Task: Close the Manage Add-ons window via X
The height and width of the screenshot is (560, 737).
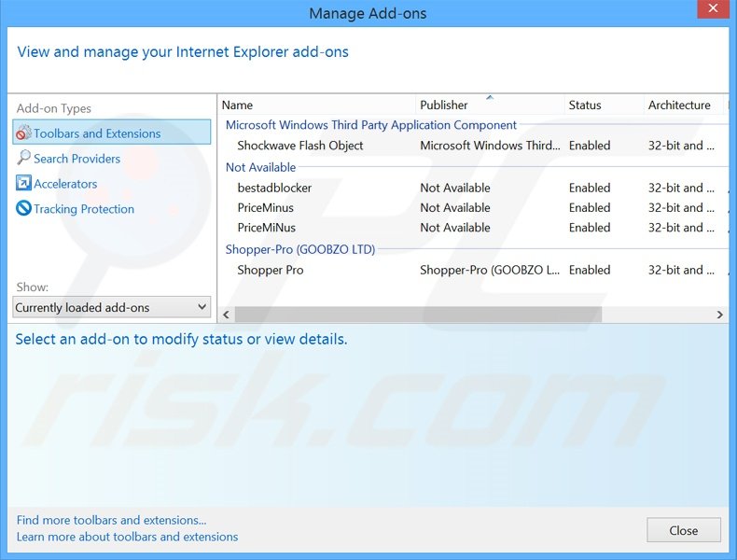Action: (713, 8)
